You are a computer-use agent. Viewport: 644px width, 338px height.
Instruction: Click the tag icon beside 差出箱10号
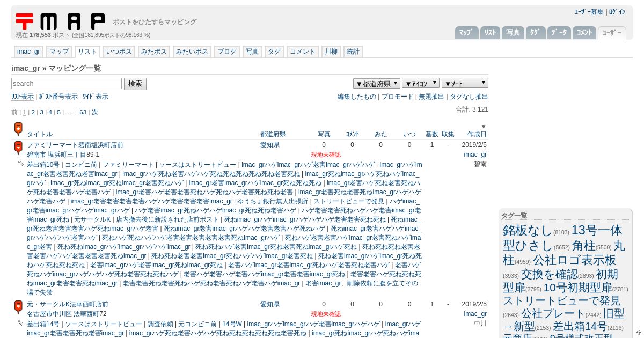click(21, 164)
